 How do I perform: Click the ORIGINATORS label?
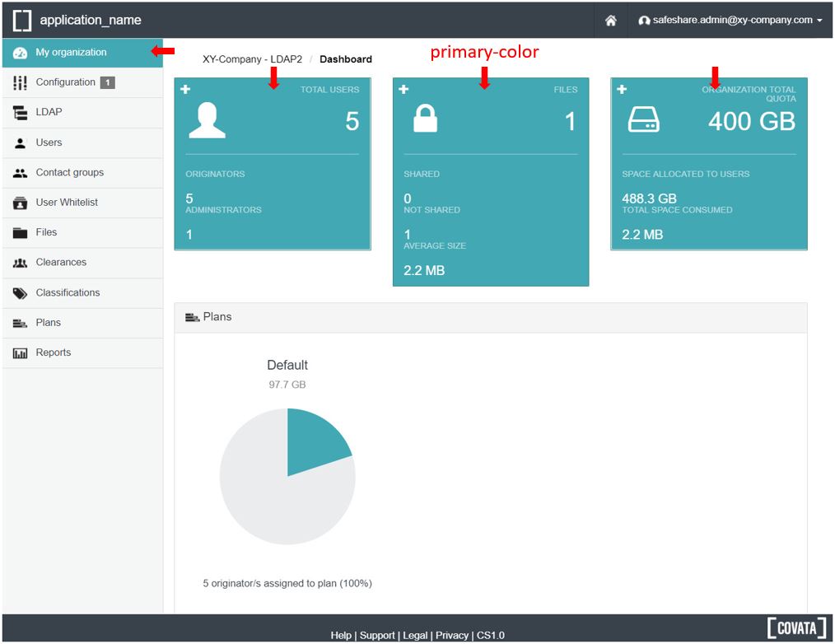point(215,174)
